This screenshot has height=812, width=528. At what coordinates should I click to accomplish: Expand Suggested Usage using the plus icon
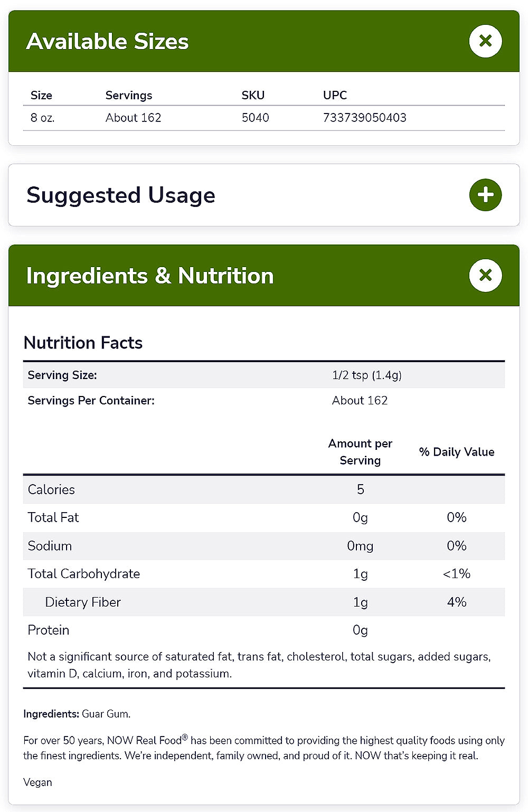coord(485,195)
